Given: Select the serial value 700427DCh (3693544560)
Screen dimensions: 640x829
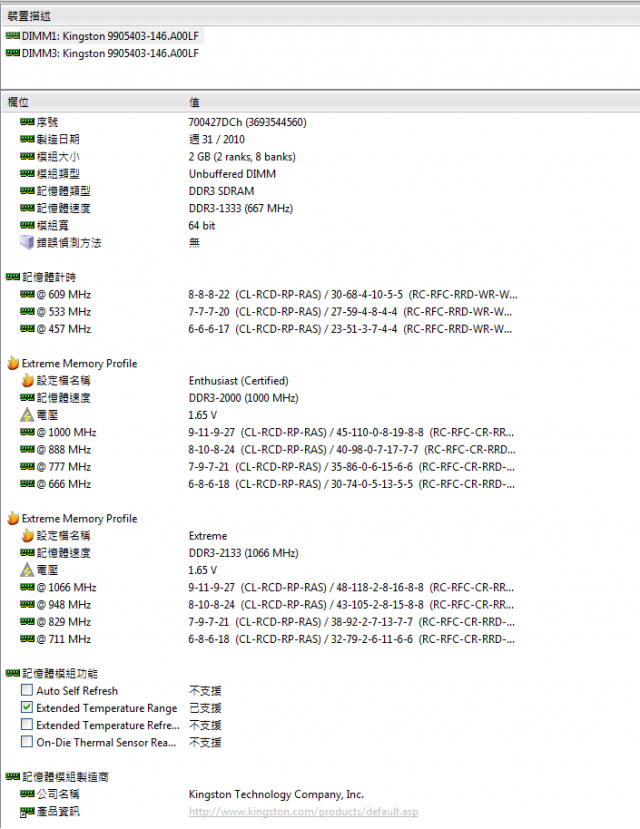Looking at the screenshot, I should click(247, 122).
